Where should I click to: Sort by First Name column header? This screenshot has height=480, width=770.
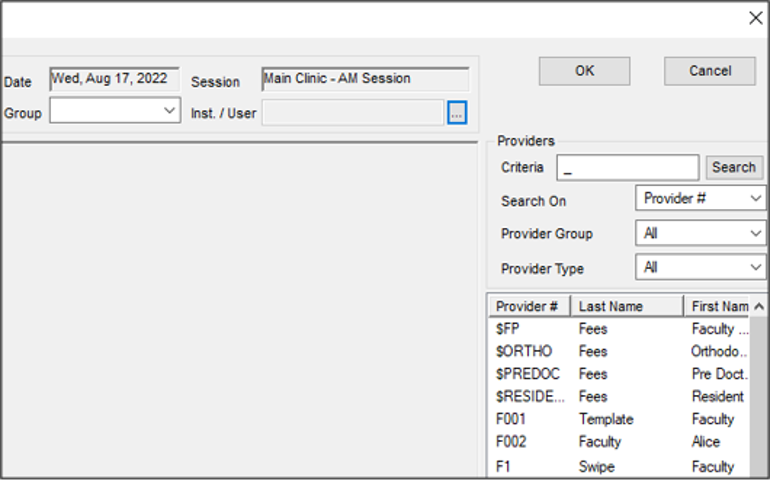point(720,306)
